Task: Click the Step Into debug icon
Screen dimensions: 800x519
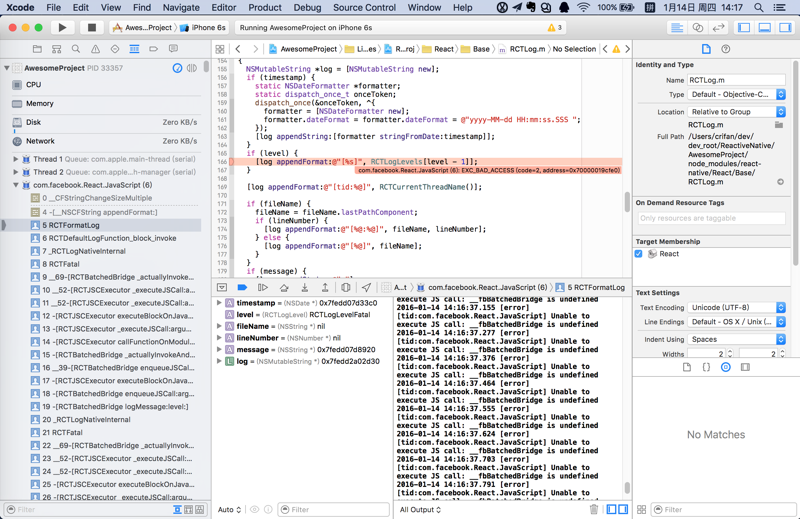Action: pyautogui.click(x=305, y=288)
